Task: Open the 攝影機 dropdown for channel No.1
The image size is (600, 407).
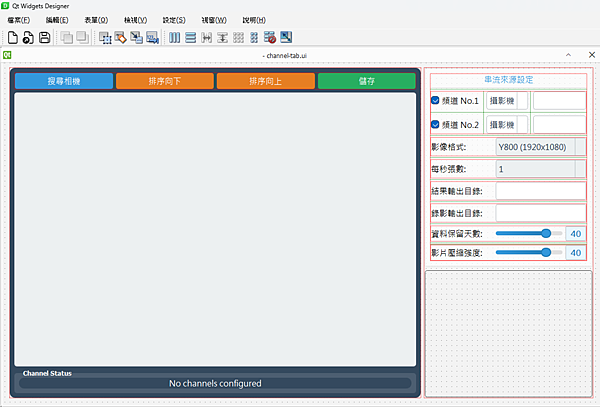Action: (x=507, y=101)
